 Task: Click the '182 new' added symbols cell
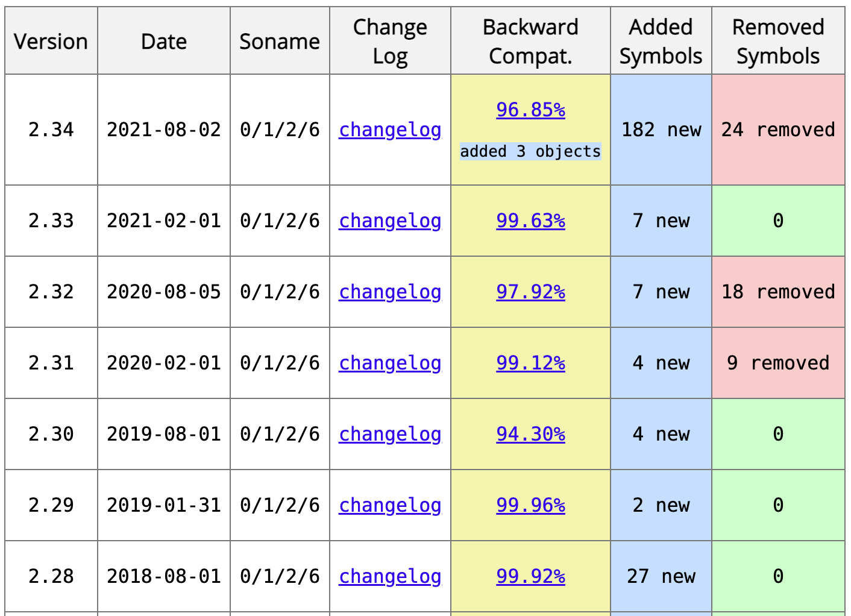(661, 130)
